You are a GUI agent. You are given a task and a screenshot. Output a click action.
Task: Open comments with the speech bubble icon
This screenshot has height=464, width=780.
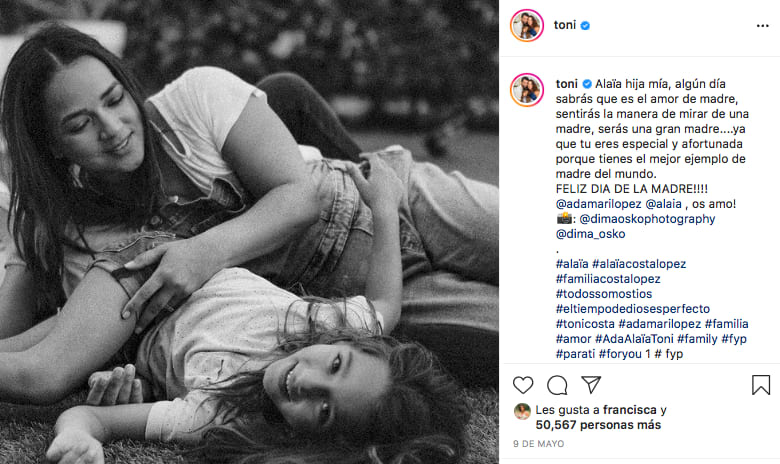coord(557,385)
